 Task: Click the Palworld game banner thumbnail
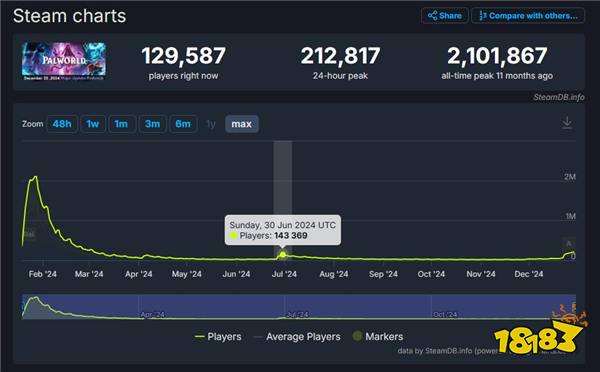[x=64, y=61]
